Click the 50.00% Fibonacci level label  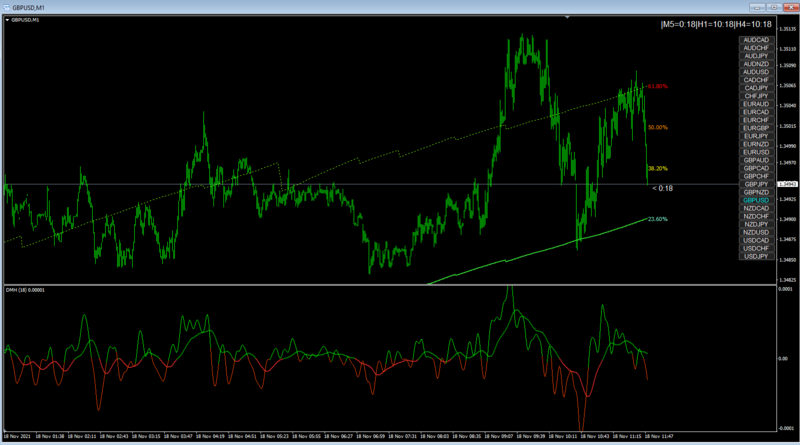coord(658,128)
